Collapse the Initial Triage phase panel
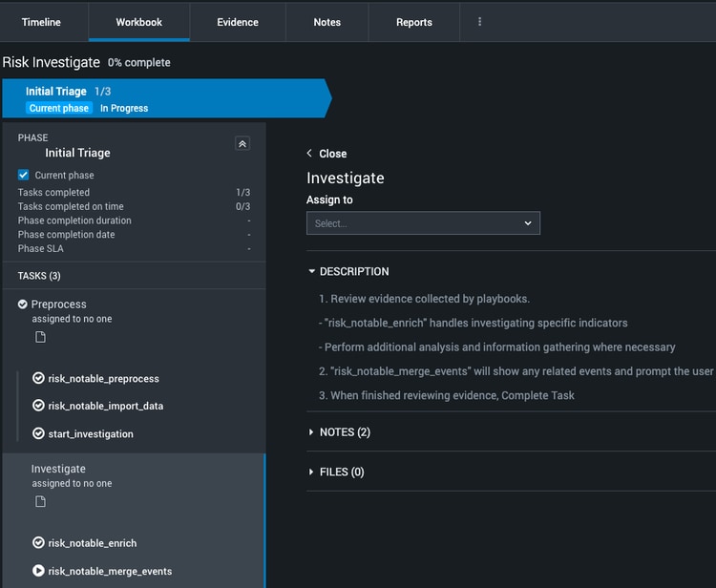 pyautogui.click(x=242, y=144)
